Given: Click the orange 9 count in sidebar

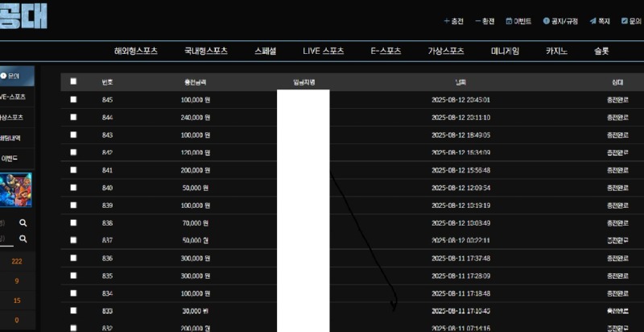Looking at the screenshot, I should coord(17,281).
